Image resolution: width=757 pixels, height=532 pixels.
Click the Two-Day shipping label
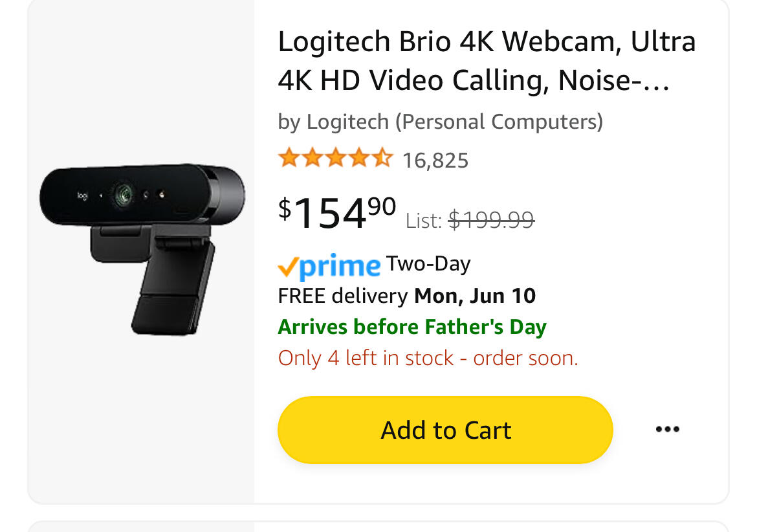click(428, 264)
